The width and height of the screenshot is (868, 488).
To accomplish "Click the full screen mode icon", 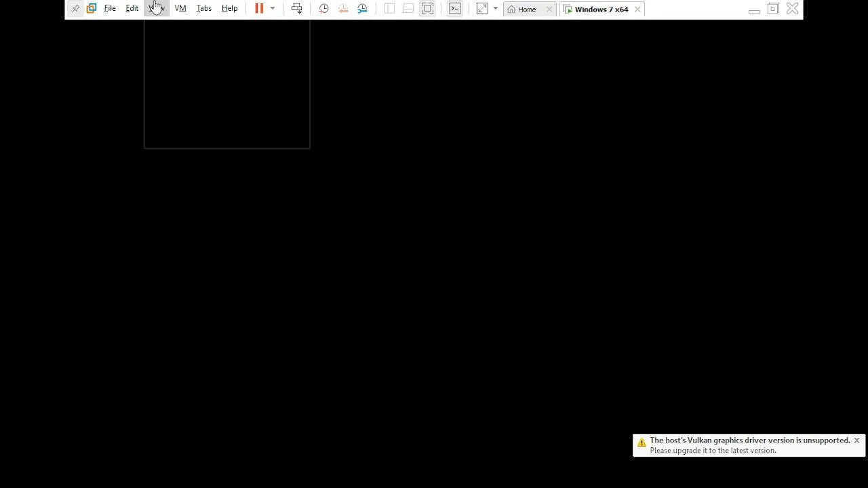I will coord(428,9).
